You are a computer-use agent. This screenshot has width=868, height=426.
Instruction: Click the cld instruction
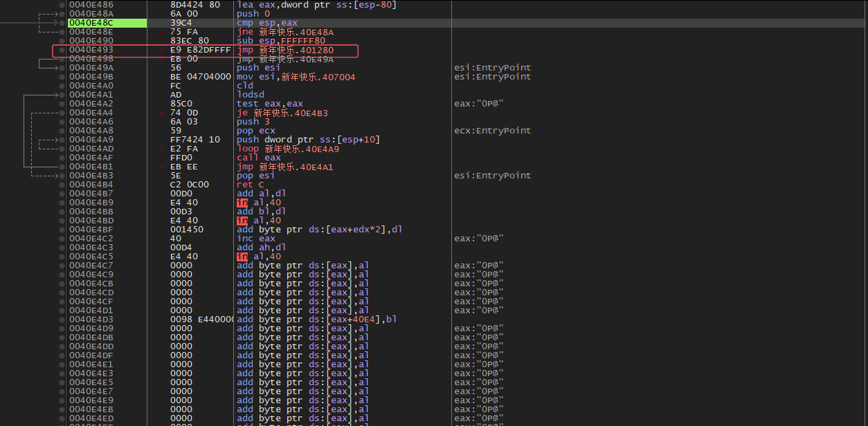245,86
